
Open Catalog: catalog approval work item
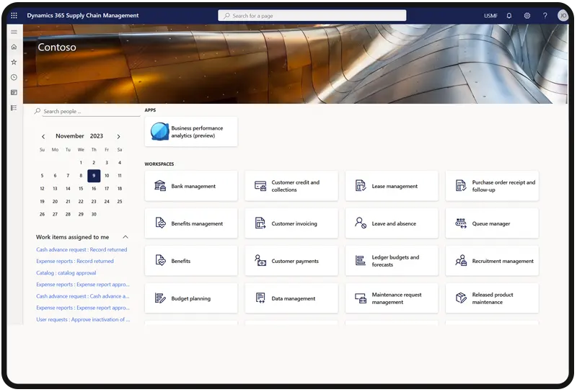66,273
